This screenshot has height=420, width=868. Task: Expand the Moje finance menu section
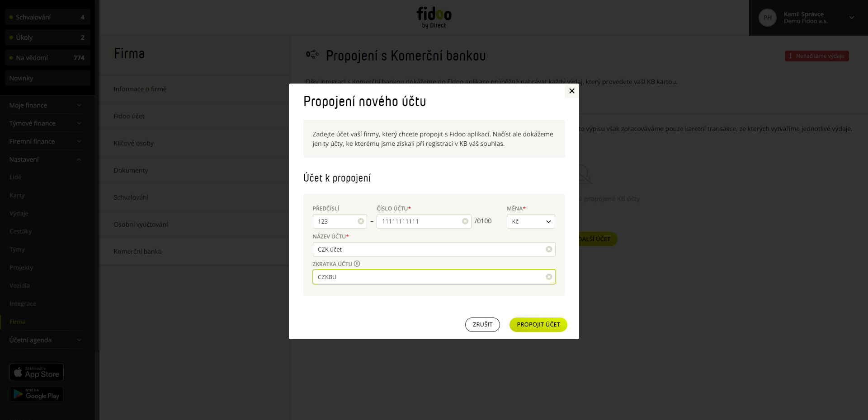[x=45, y=105]
